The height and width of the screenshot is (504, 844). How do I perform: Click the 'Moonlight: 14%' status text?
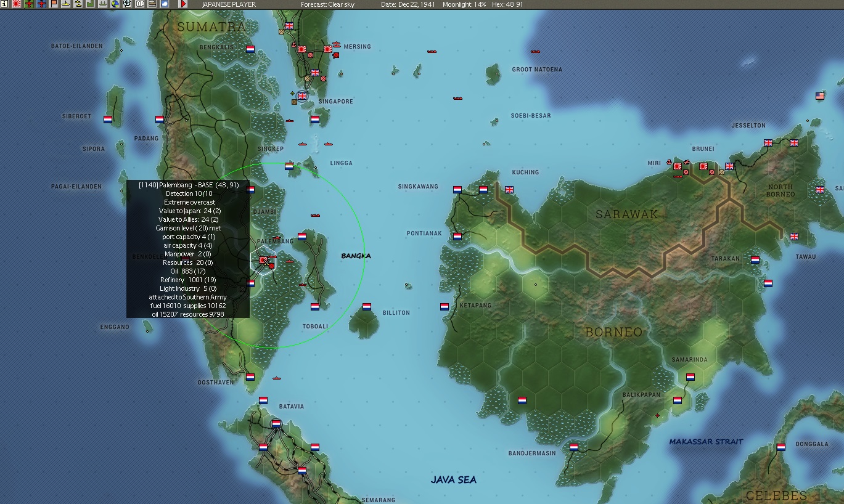464,4
